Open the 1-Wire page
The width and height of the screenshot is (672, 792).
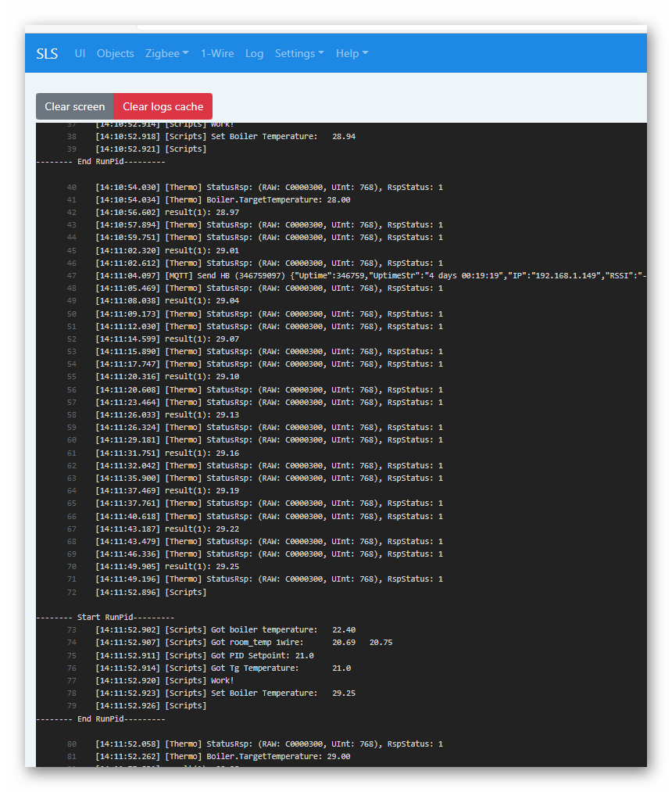click(x=217, y=53)
